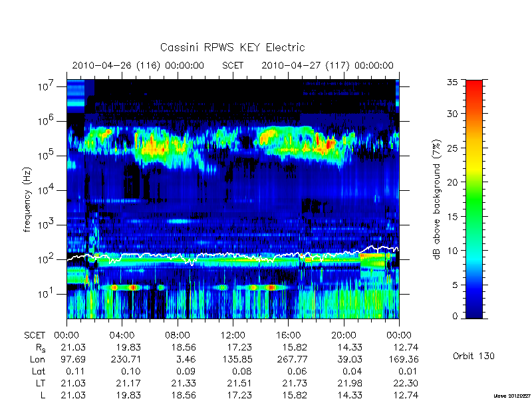The height and width of the screenshot is (399, 532).
Task: Click the Lon value 3.46
Action: coord(186,359)
